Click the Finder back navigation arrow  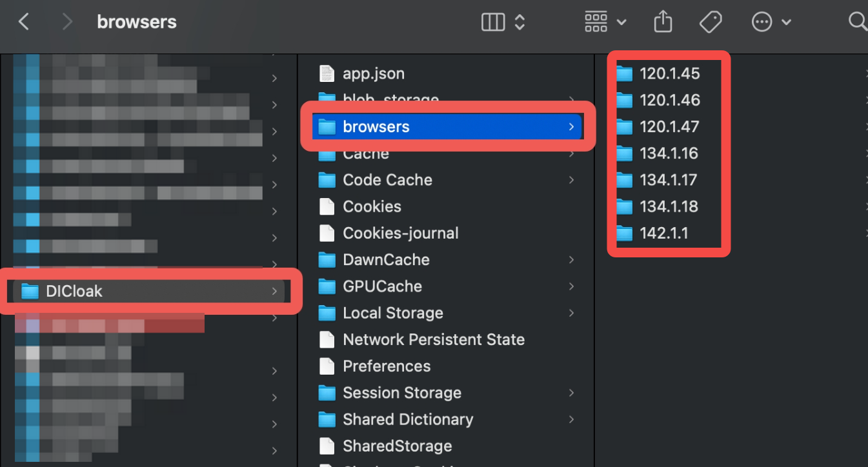[x=24, y=22]
